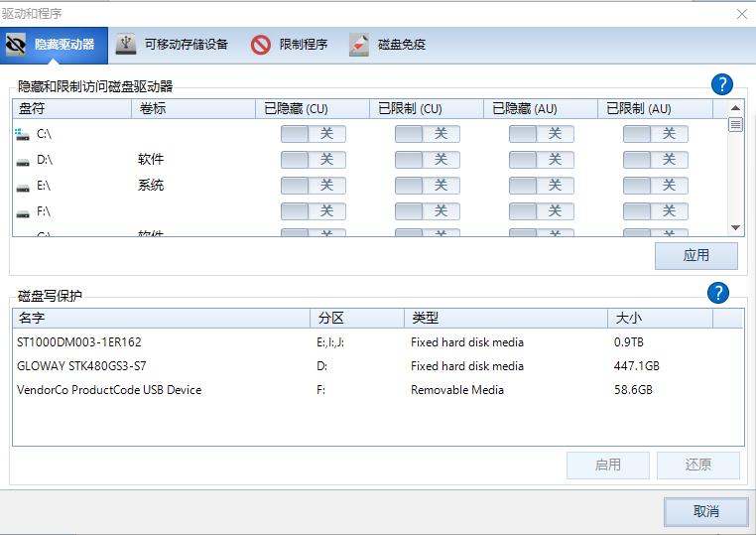The height and width of the screenshot is (535, 756).
Task: Click the 58.6GB size value
Action: tap(633, 389)
